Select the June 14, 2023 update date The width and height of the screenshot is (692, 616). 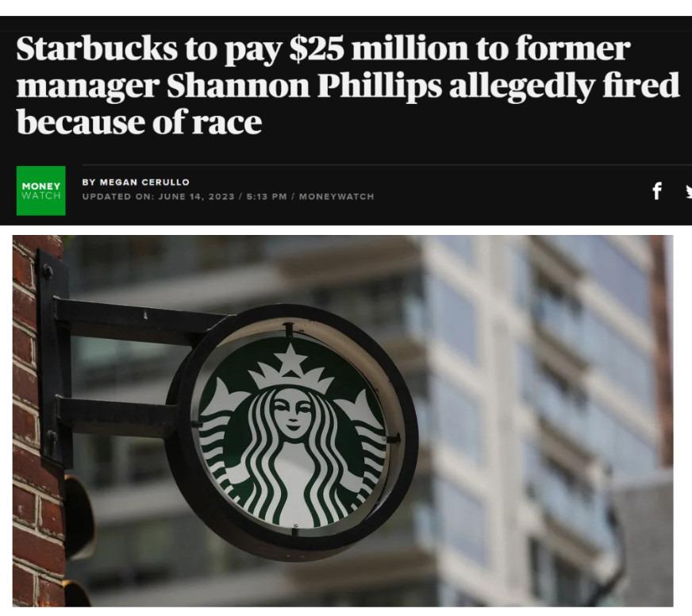[x=196, y=197]
